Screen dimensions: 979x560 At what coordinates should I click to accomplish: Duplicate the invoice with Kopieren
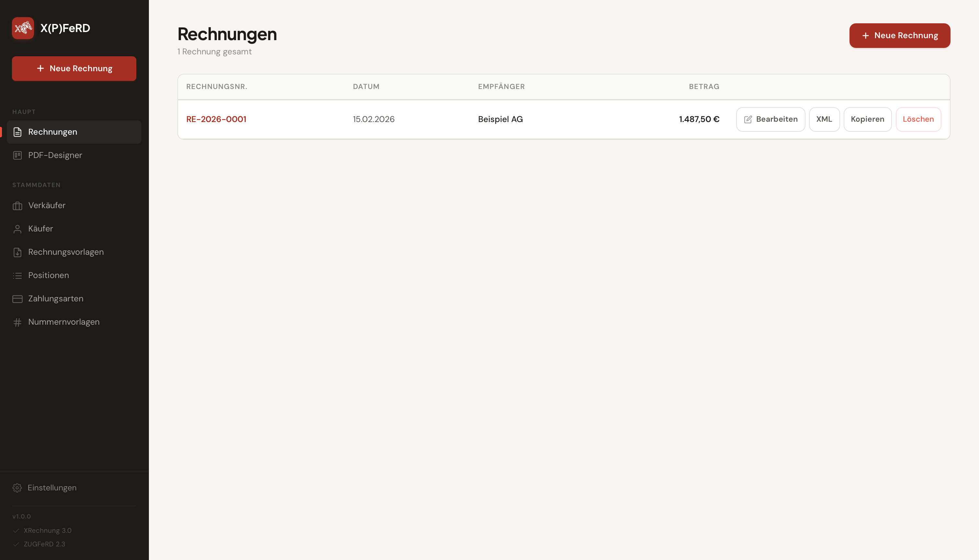867,119
